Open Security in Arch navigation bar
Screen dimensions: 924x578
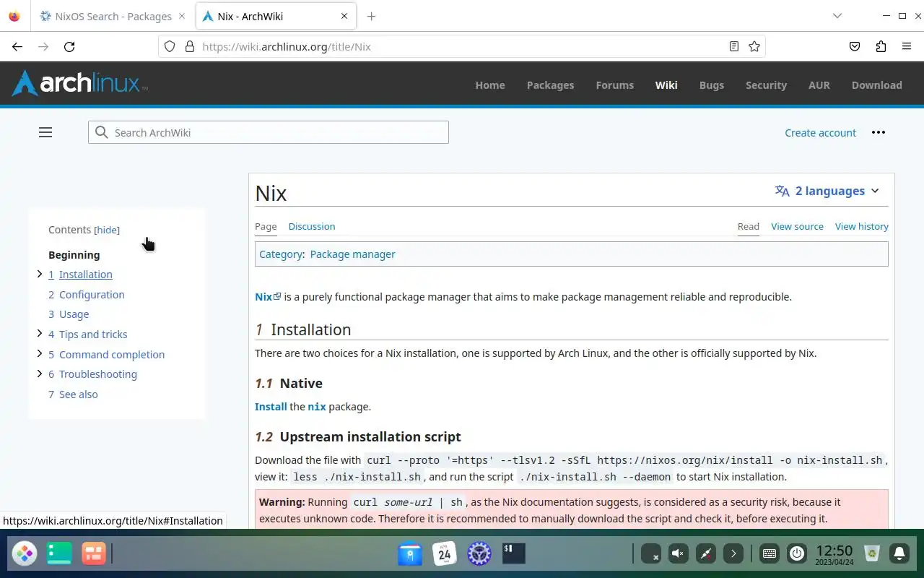[766, 85]
